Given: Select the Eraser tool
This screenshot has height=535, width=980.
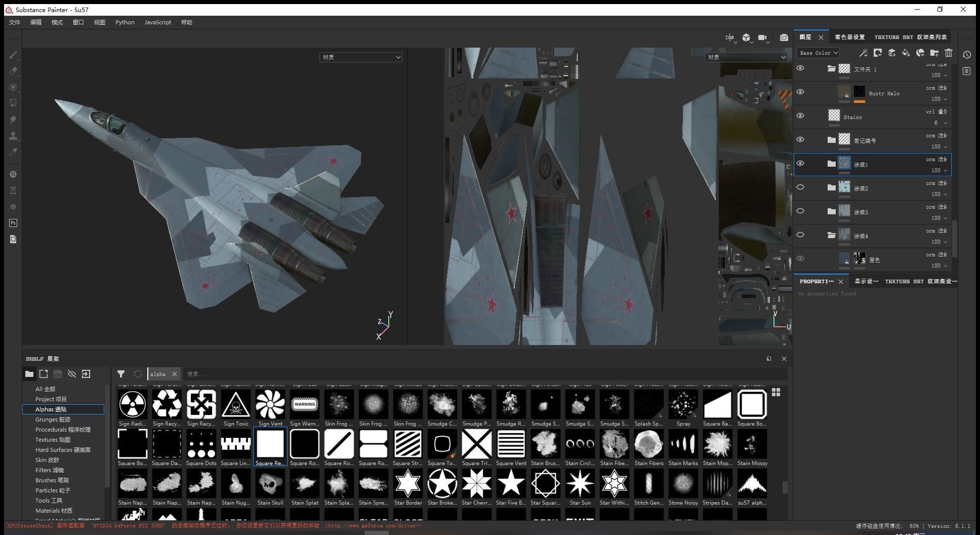Looking at the screenshot, I should [13, 71].
